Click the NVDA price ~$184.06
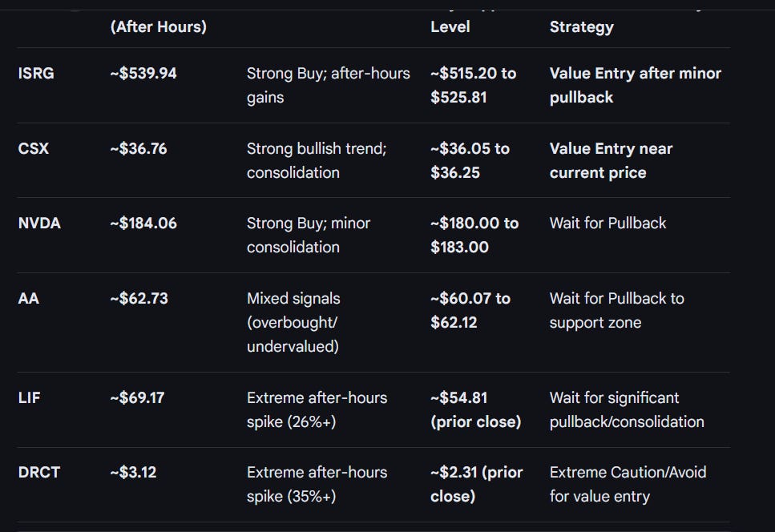The width and height of the screenshot is (775, 532). (143, 223)
